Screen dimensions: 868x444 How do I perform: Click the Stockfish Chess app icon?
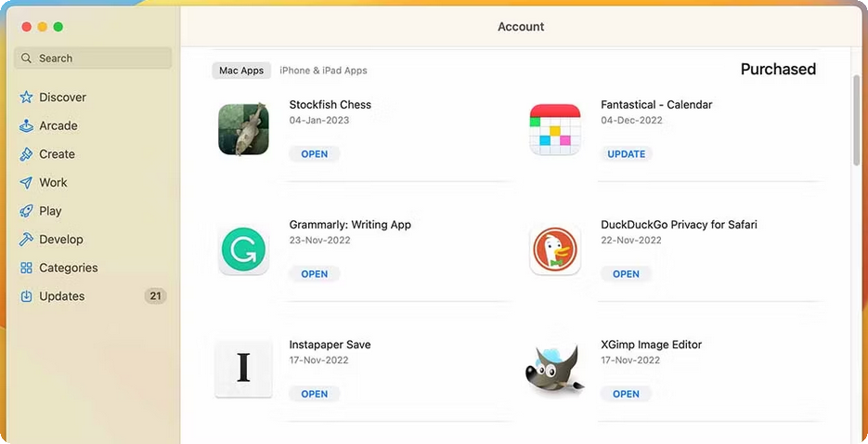pos(243,129)
